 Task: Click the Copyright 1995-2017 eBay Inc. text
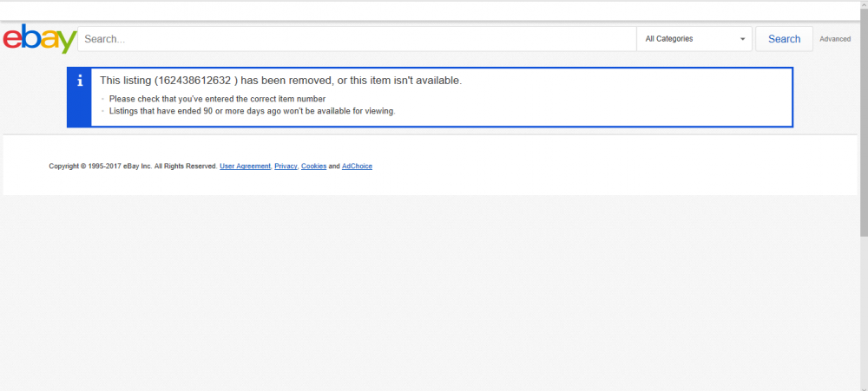click(x=100, y=166)
